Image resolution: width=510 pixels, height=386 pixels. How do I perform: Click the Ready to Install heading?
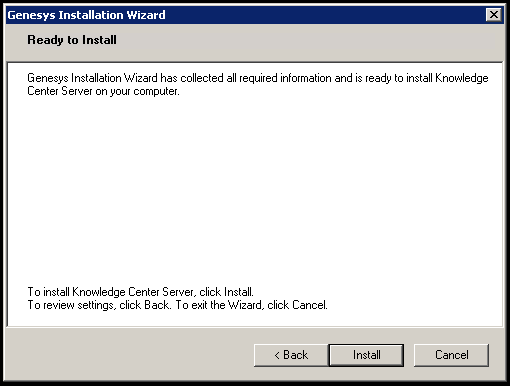(72, 40)
